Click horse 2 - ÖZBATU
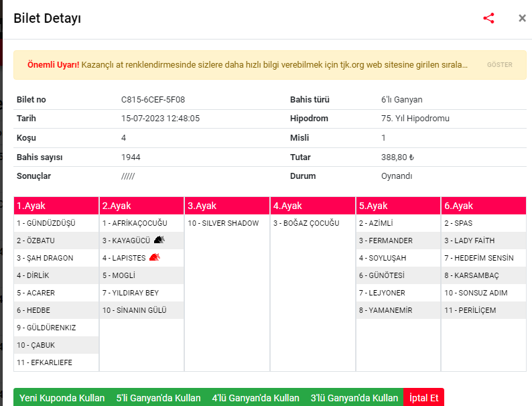The width and height of the screenshot is (532, 406). click(x=36, y=241)
